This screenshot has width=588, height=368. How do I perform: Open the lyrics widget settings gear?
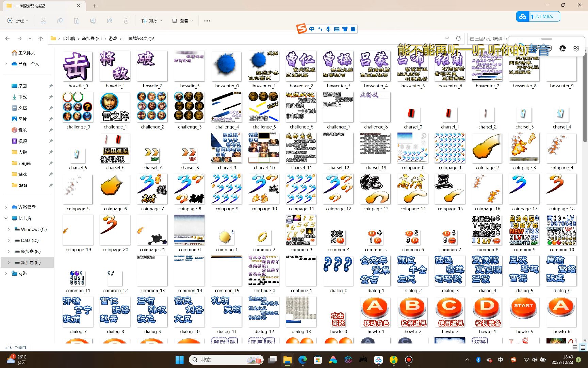coord(576,48)
